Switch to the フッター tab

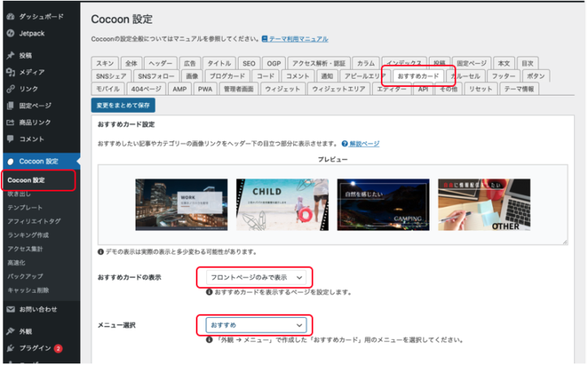(x=504, y=76)
